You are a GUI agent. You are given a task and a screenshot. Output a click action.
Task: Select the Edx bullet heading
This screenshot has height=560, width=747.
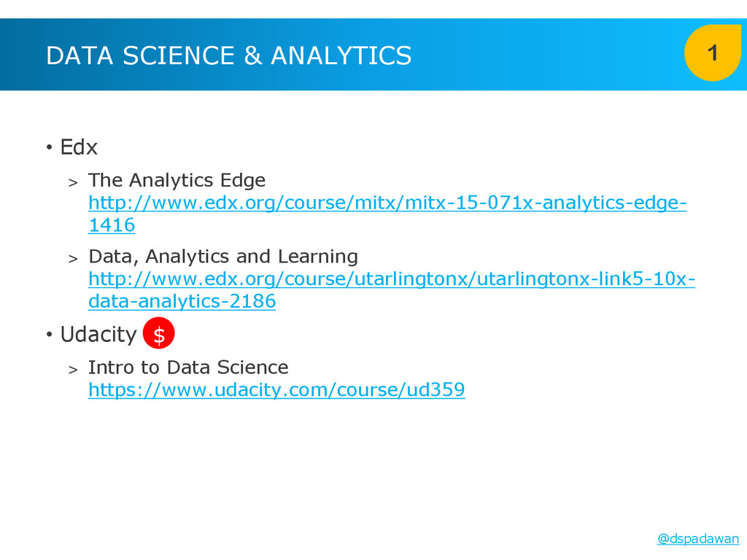[79, 147]
